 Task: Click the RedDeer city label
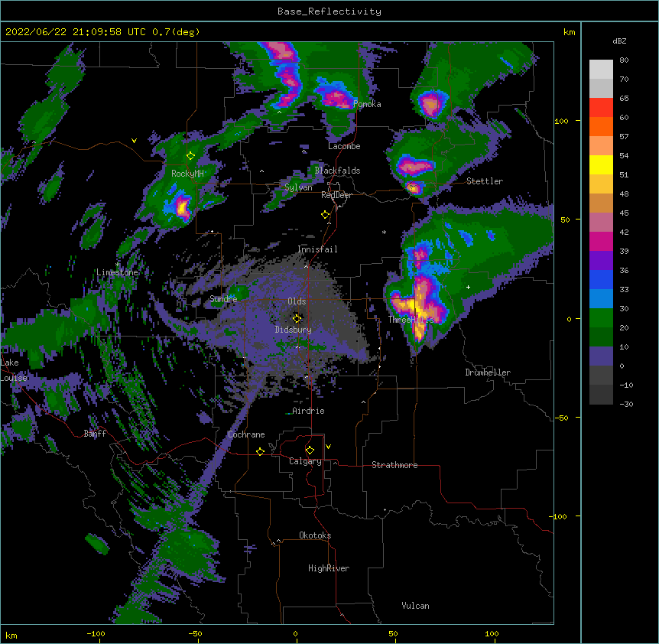click(336, 195)
